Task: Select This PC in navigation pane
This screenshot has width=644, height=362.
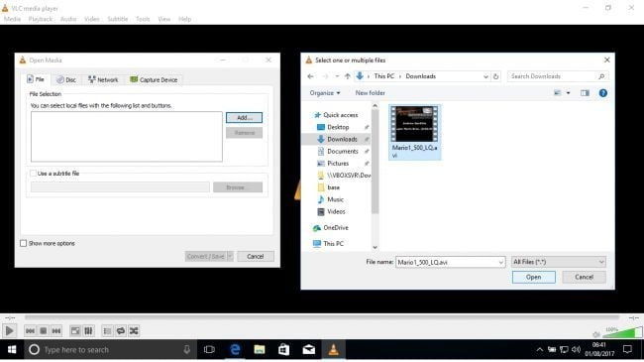Action: tap(333, 244)
